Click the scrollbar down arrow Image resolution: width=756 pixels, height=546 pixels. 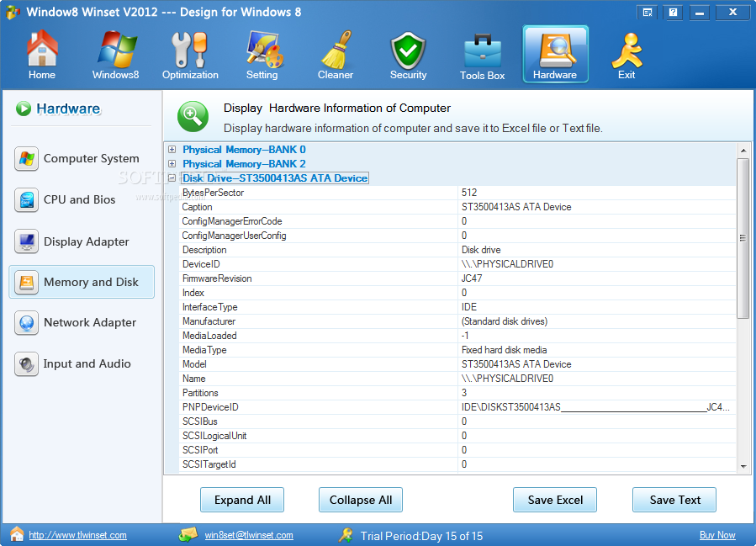point(743,466)
